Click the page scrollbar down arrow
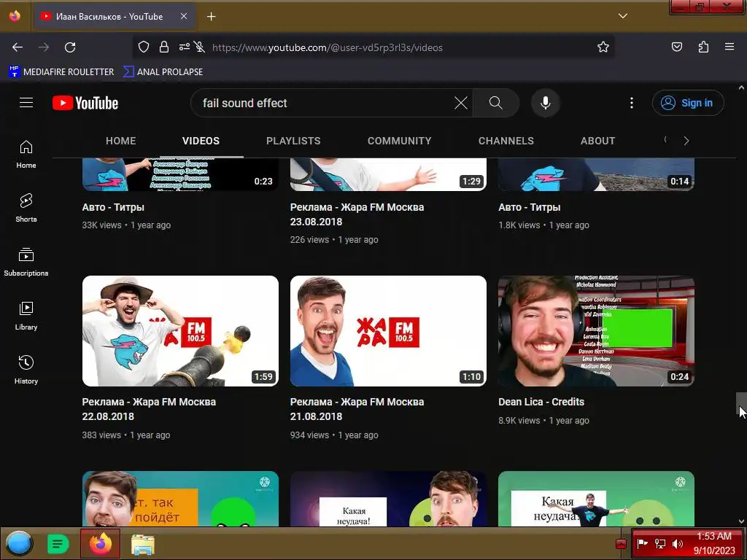Screen dimensions: 747x560 coord(741,521)
